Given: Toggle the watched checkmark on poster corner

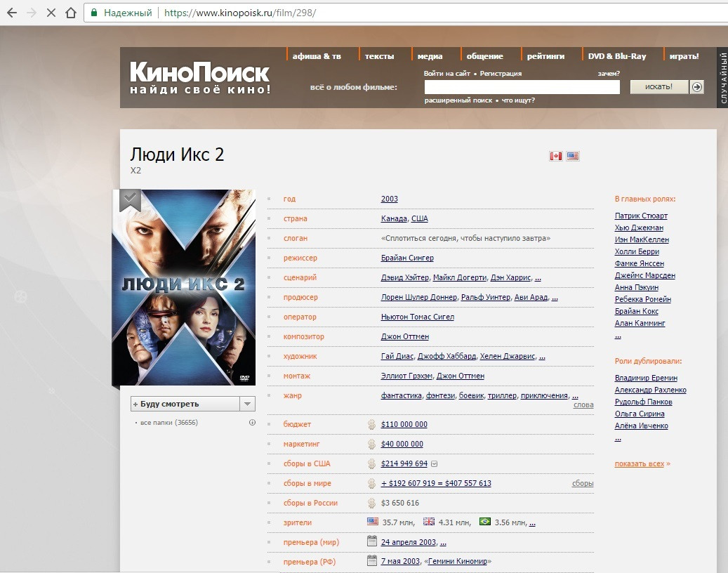Looking at the screenshot, I should point(129,199).
